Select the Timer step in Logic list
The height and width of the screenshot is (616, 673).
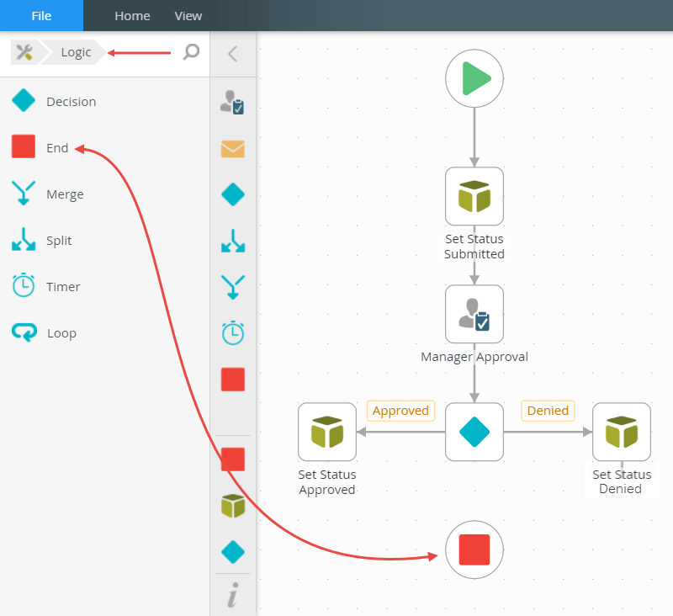point(63,287)
